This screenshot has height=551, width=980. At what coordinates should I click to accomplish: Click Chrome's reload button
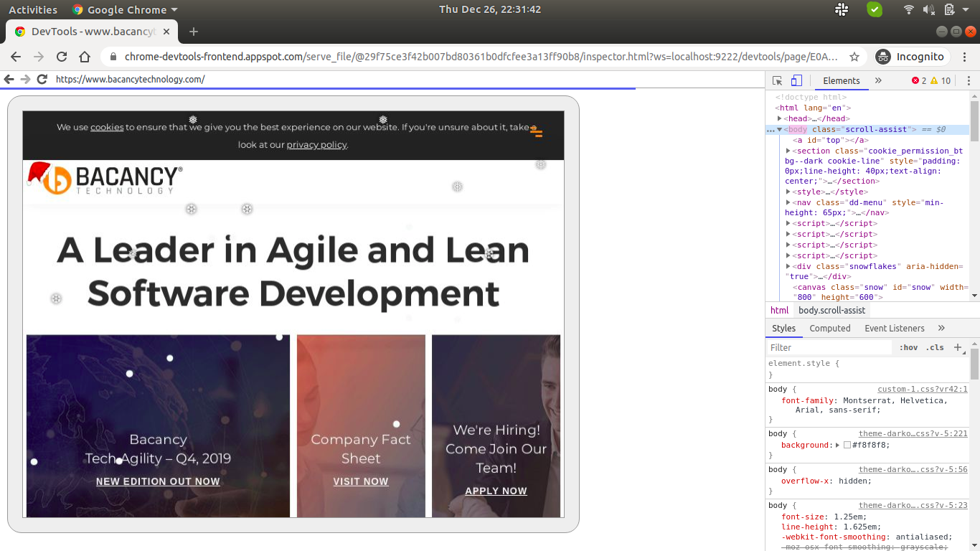point(62,57)
